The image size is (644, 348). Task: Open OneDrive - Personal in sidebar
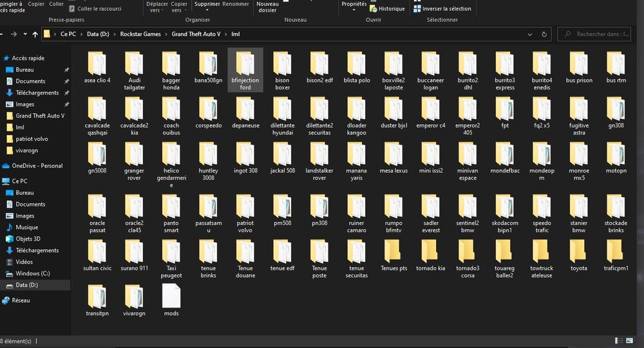pos(37,166)
